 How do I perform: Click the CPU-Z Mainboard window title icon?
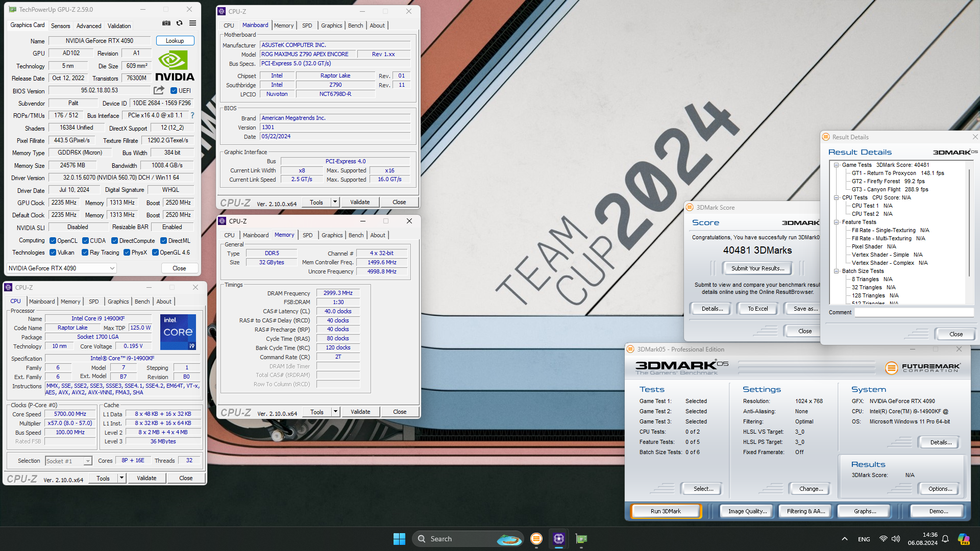pos(222,11)
